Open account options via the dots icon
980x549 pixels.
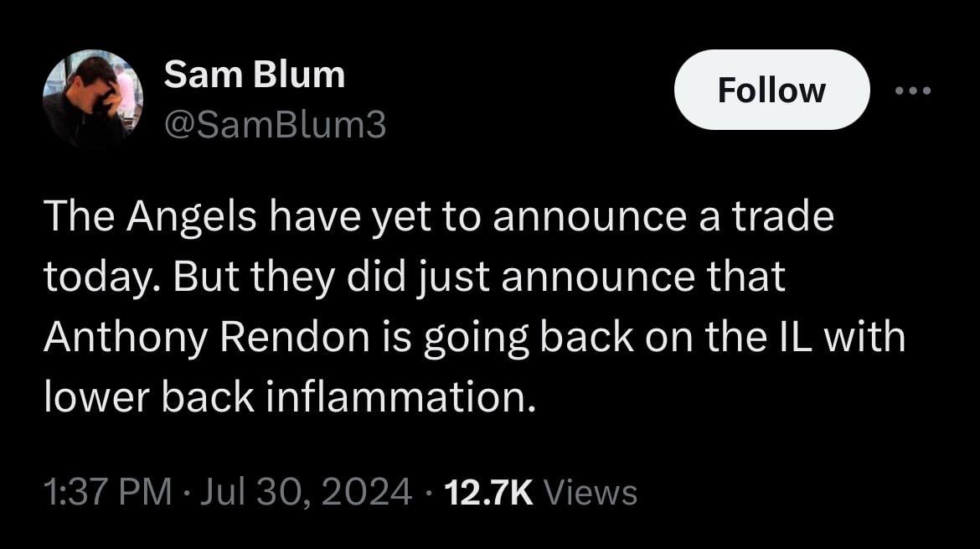[913, 91]
